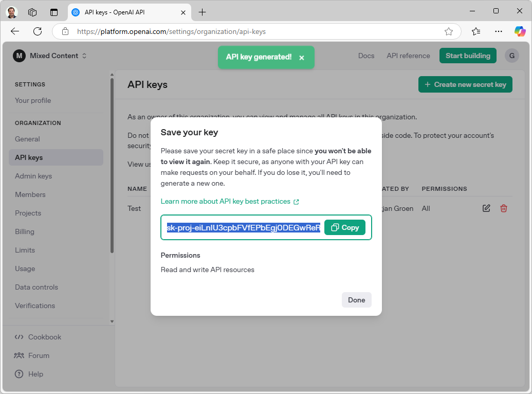
Task: Dismiss the API key generated notification
Action: 302,58
